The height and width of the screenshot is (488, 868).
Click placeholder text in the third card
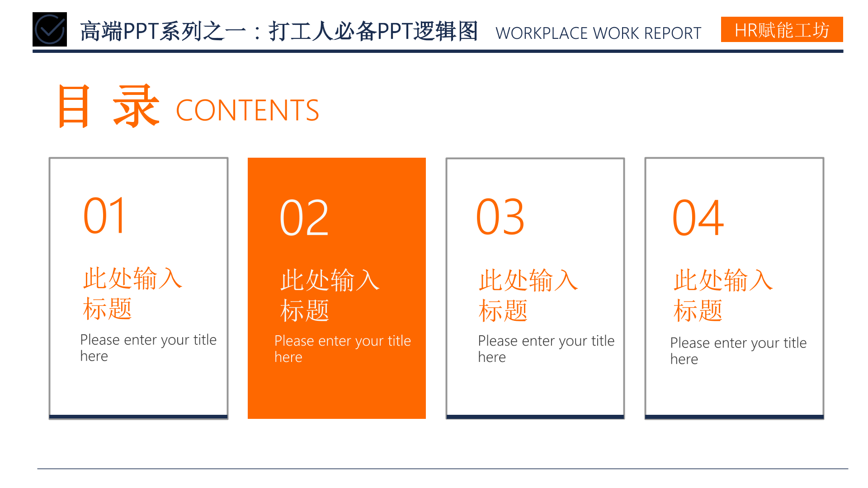click(x=546, y=348)
